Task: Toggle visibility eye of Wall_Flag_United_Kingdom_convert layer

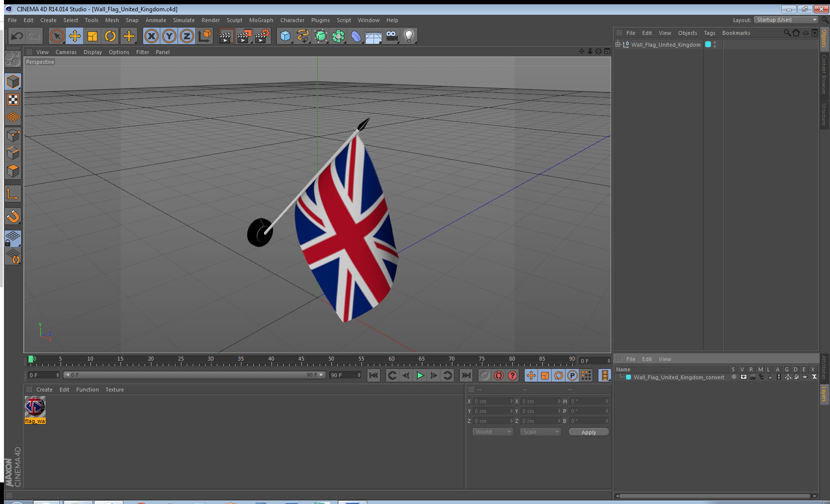Action: pos(743,377)
